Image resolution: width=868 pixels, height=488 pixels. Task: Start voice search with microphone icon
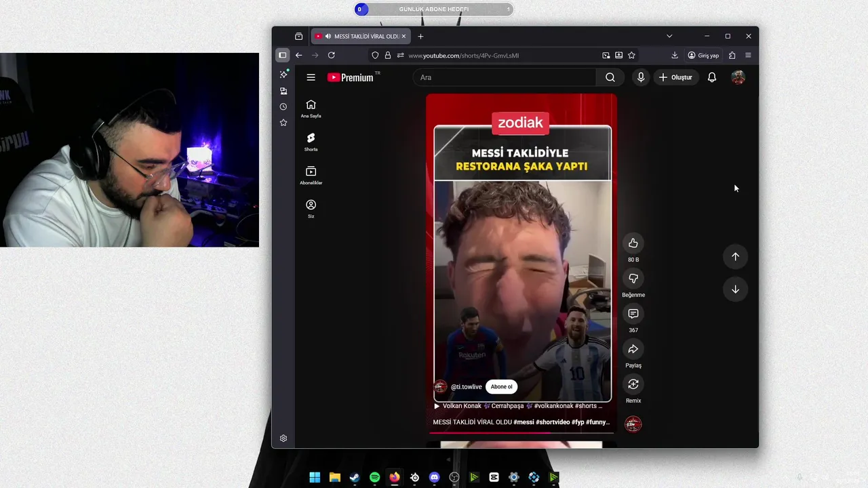(641, 77)
